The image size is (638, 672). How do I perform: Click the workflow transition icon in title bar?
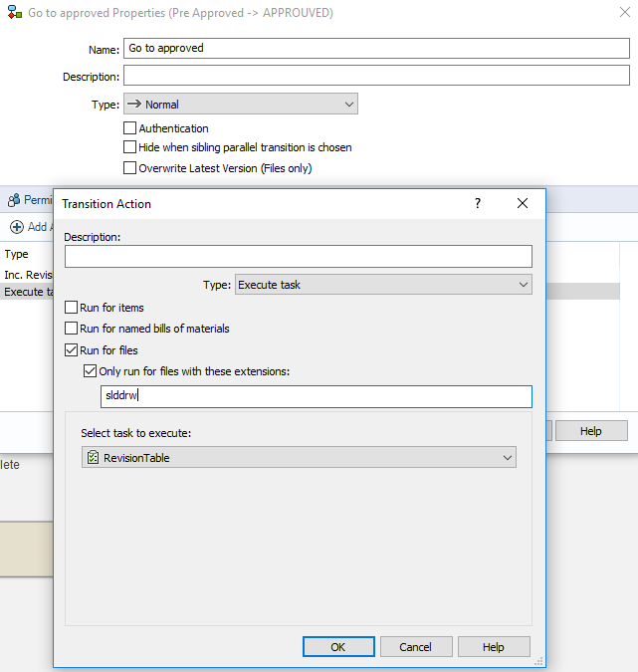(x=13, y=14)
